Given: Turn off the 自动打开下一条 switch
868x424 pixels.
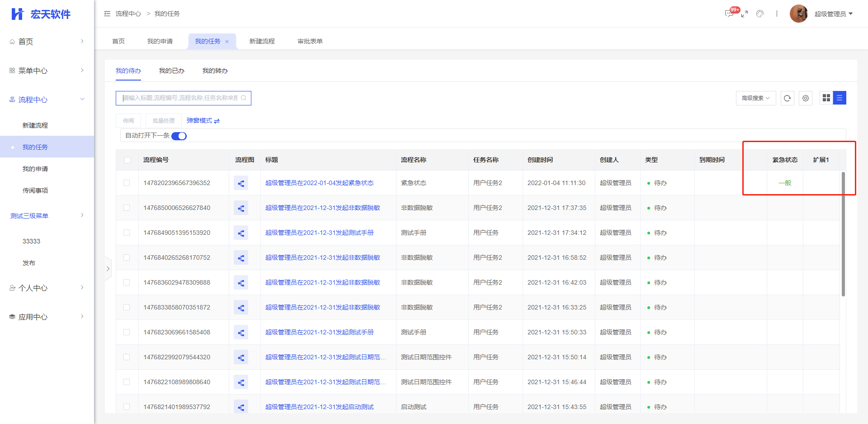Looking at the screenshot, I should pos(179,136).
